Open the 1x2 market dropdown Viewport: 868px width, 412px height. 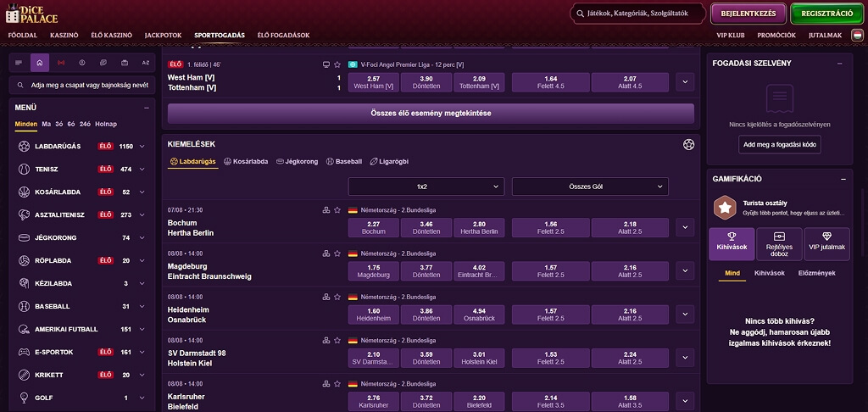tap(426, 187)
